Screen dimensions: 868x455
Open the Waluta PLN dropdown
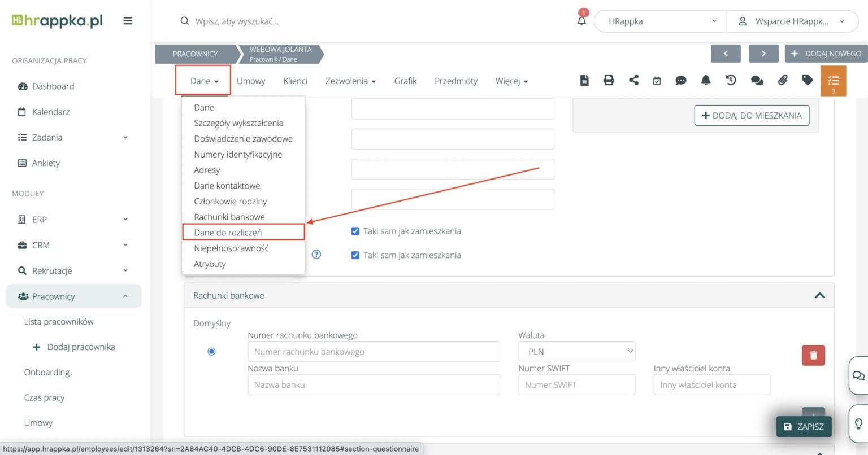[576, 352]
